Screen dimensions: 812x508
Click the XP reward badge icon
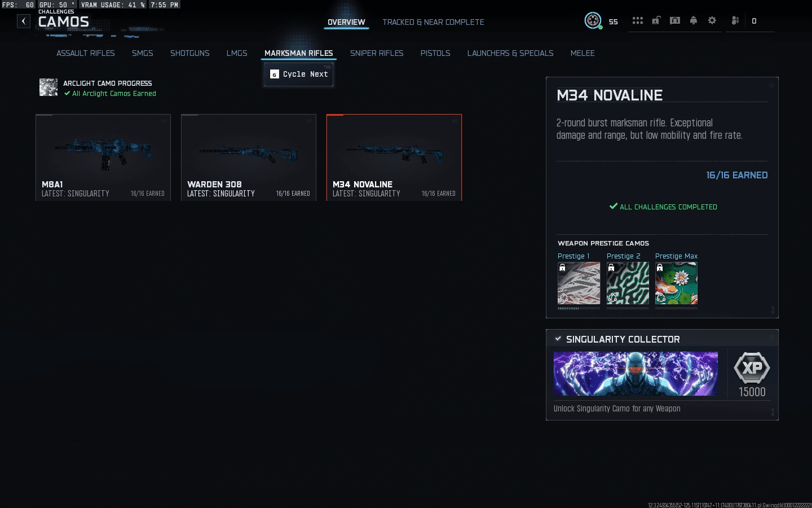click(x=752, y=369)
